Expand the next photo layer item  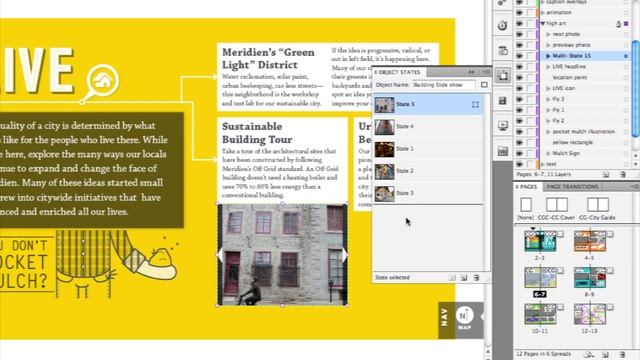point(548,34)
